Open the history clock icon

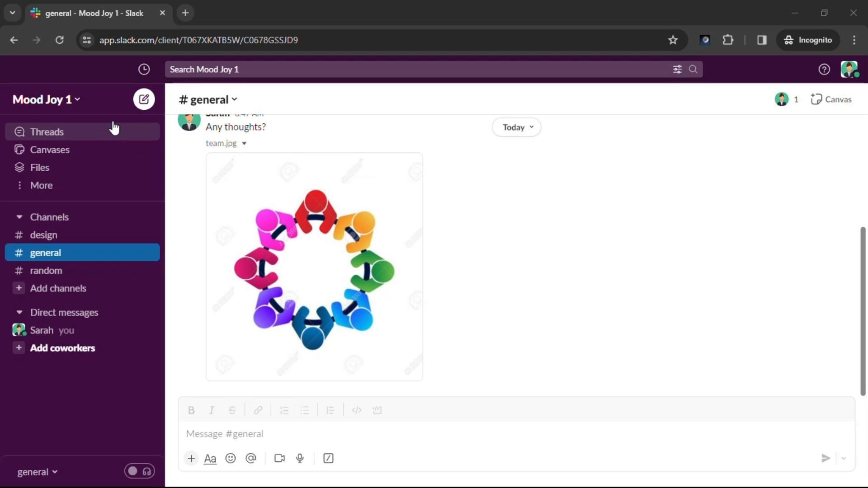(x=144, y=69)
